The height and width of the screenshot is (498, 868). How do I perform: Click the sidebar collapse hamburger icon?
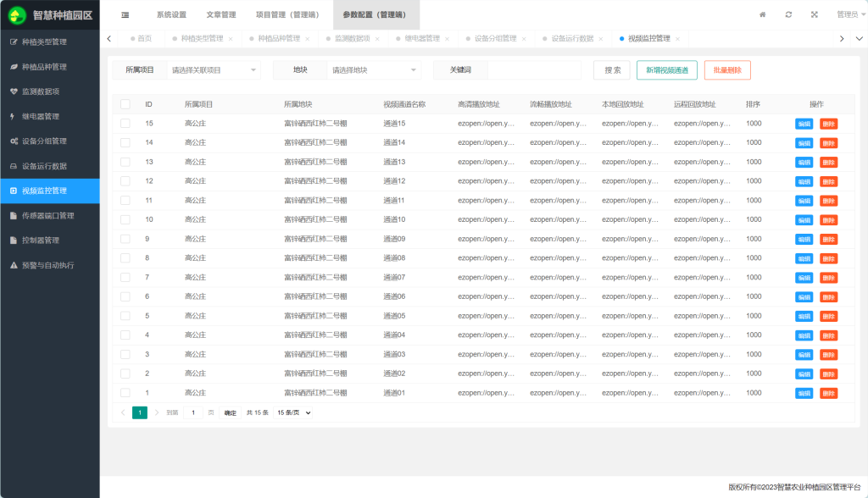click(x=125, y=14)
